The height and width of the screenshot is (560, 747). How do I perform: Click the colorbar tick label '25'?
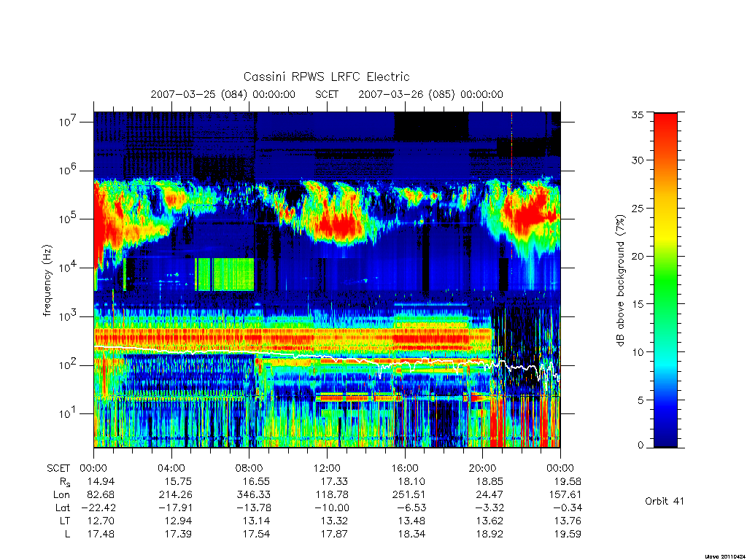coord(637,208)
